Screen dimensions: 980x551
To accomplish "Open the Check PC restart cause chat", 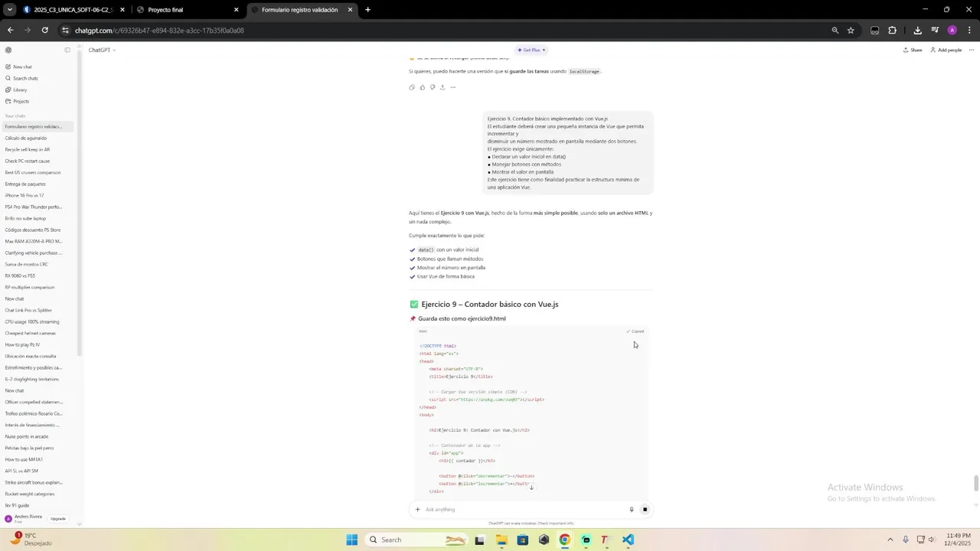I will tap(38, 161).
